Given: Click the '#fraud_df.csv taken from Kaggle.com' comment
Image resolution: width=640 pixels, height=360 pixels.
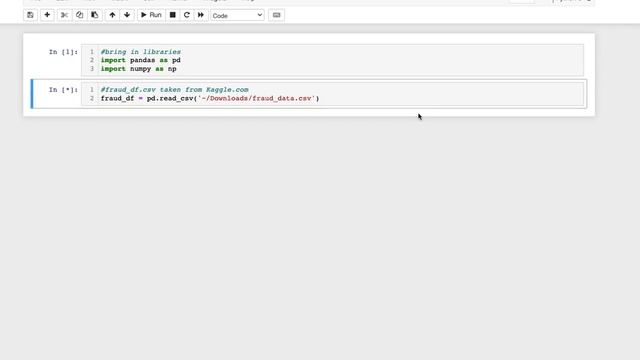Looking at the screenshot, I should (175, 90).
